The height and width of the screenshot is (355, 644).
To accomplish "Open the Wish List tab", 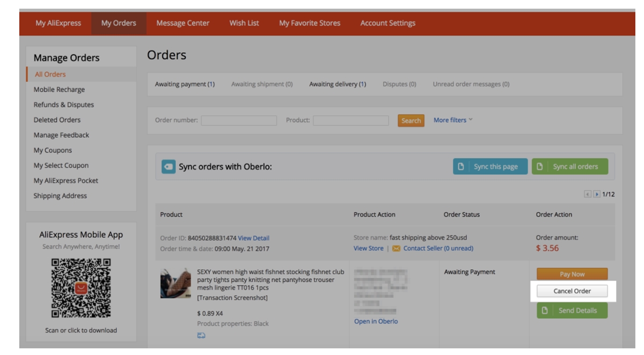I will click(x=244, y=23).
